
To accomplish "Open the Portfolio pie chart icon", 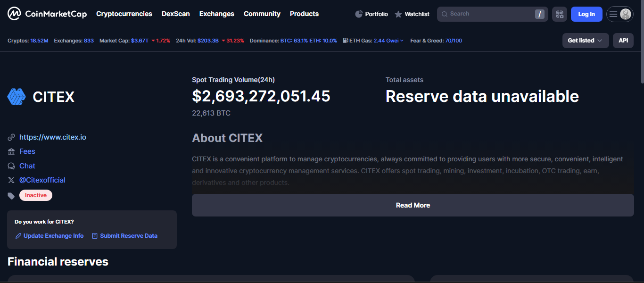I will [x=359, y=14].
